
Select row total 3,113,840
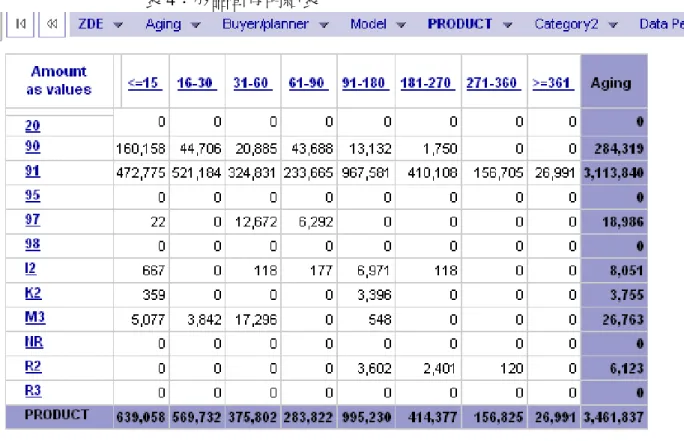pyautogui.click(x=613, y=174)
